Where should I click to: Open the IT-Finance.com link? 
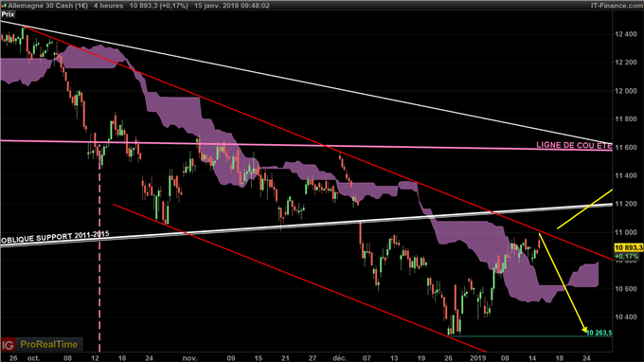(x=617, y=6)
